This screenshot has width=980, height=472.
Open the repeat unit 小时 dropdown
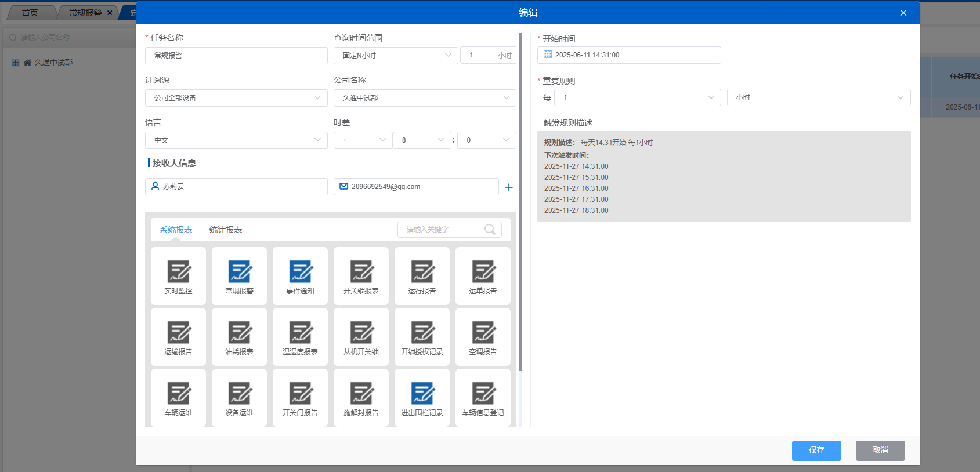point(818,97)
